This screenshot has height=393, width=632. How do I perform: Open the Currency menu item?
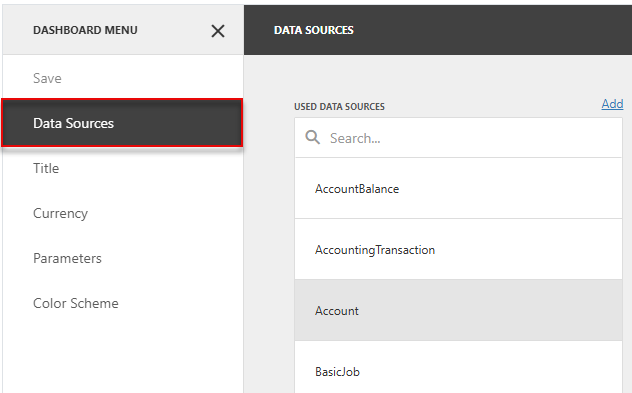123,213
